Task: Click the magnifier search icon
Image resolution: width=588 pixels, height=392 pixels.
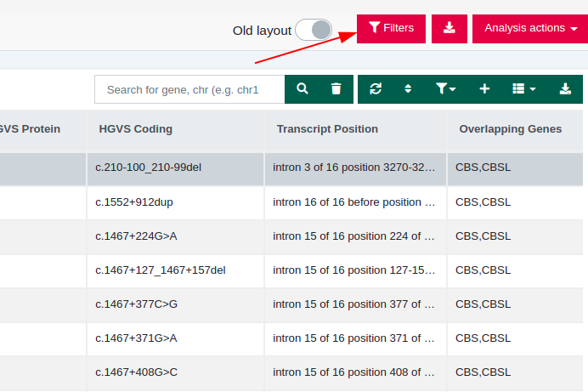Action: pos(302,89)
